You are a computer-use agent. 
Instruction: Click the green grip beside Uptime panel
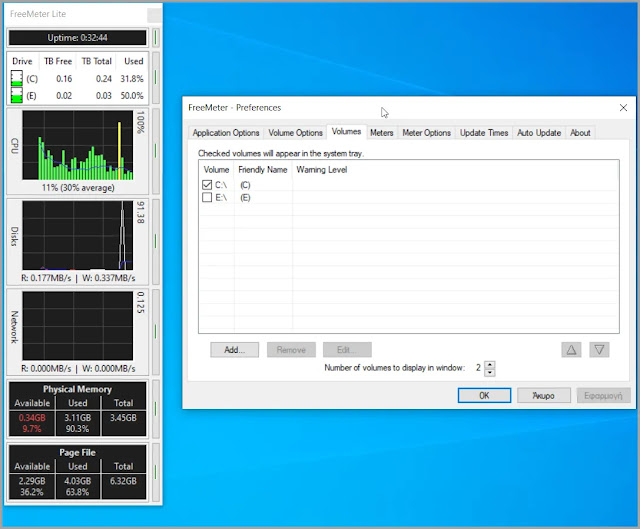156,38
